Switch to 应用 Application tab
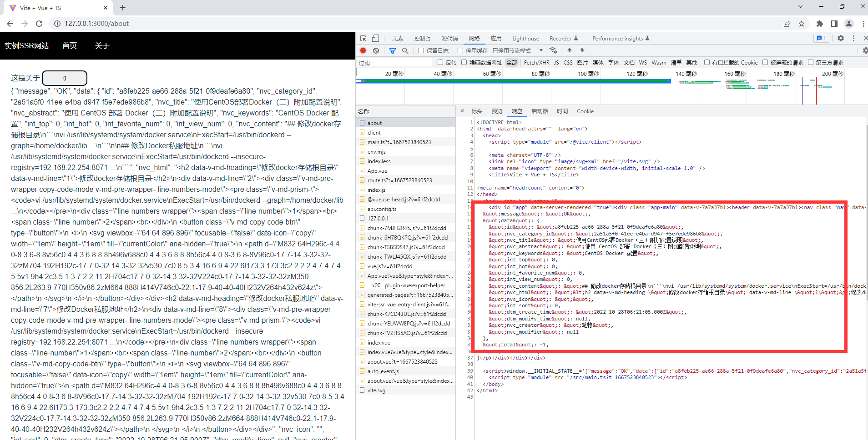868x440 pixels. (496, 39)
